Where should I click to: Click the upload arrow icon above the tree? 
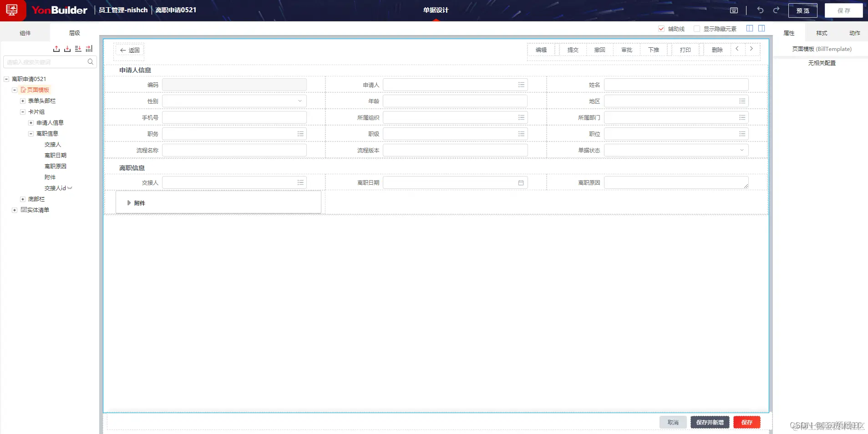click(x=56, y=49)
